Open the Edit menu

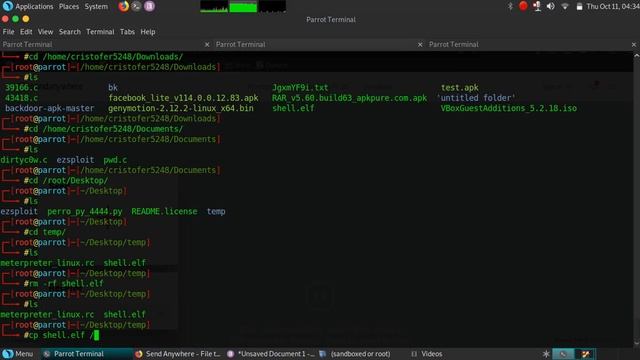tap(26, 32)
